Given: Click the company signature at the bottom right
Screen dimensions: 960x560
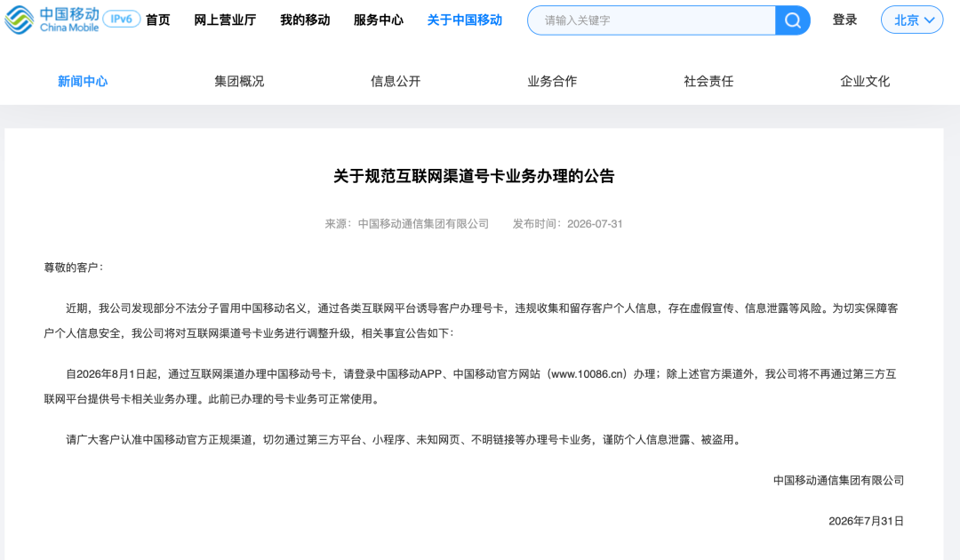Looking at the screenshot, I should click(838, 480).
